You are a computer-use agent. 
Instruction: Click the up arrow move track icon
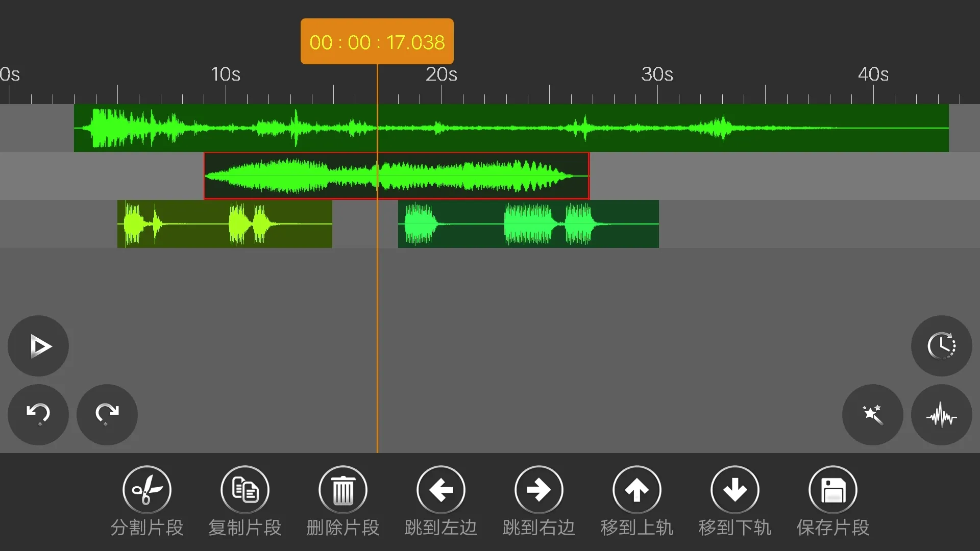[637, 490]
